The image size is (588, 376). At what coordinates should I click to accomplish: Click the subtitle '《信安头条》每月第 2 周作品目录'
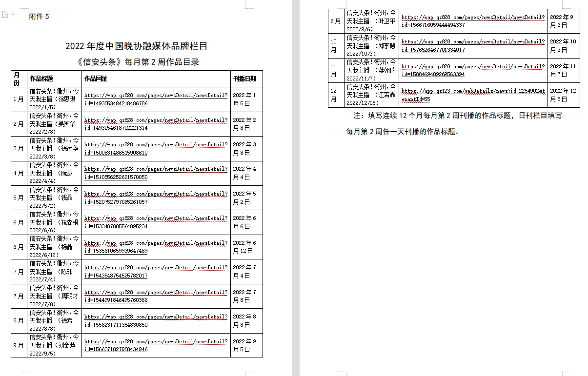[x=138, y=62]
